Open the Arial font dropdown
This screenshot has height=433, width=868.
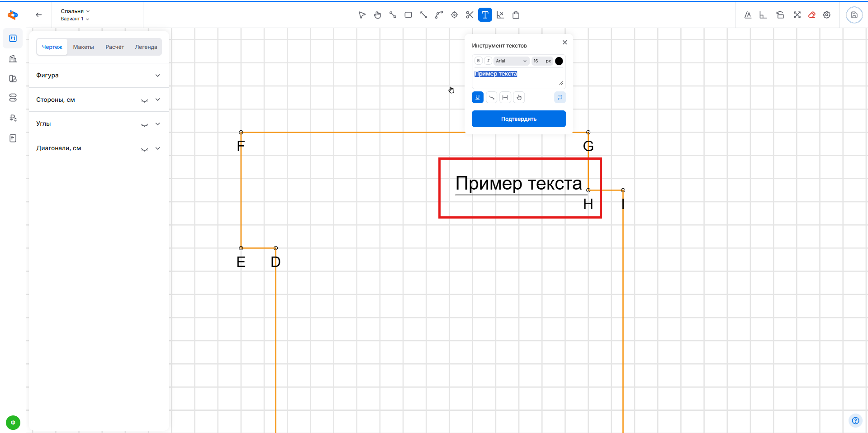coord(511,61)
